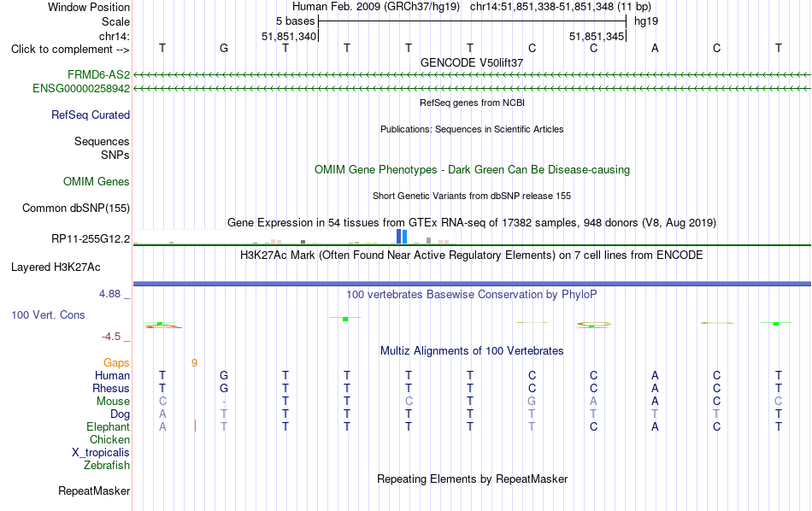812x511 pixels.
Task: Click the orange gap bar in Elephant row
Action: (195, 426)
